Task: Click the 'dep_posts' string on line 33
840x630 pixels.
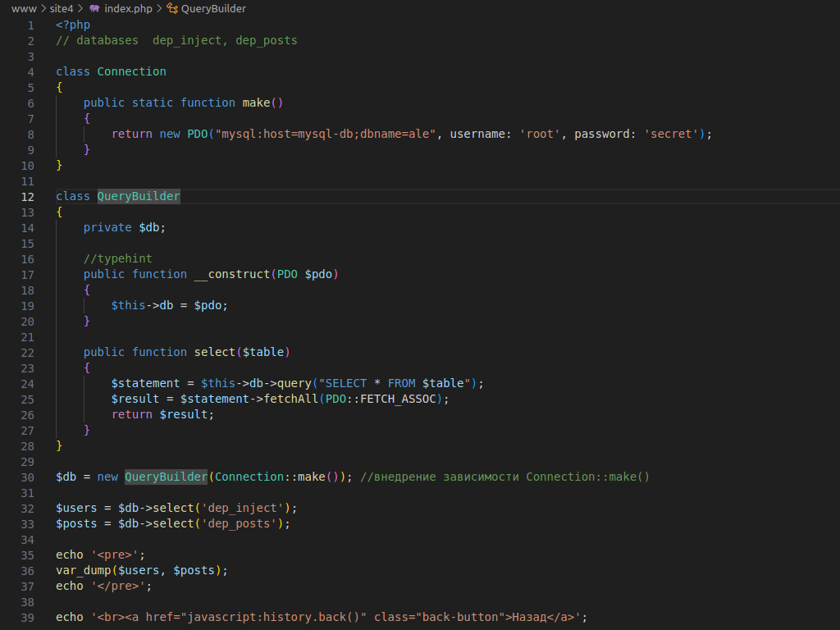Action: tap(239, 523)
